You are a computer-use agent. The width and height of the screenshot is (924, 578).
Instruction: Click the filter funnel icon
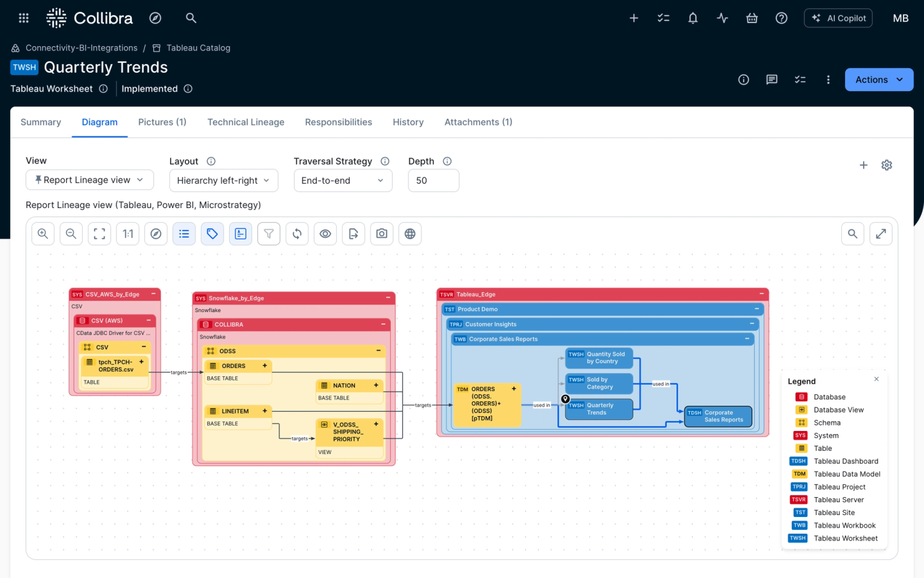269,234
